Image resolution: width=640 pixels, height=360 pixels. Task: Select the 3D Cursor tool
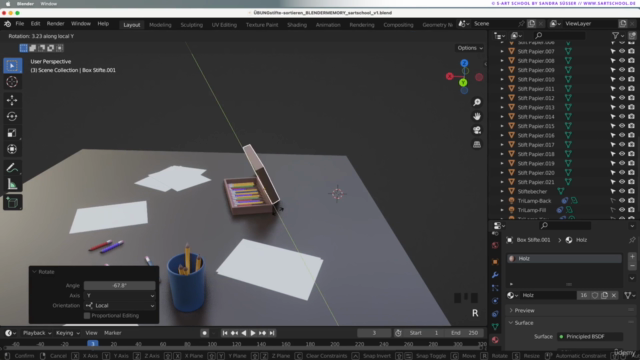(x=12, y=82)
